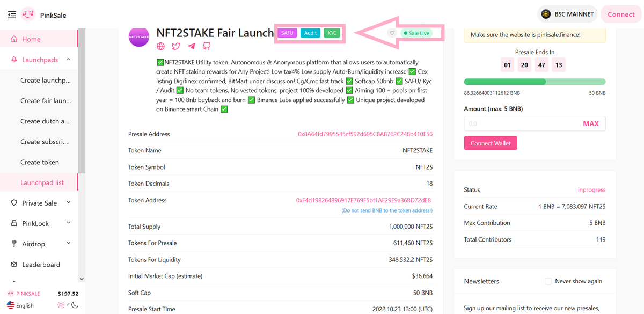This screenshot has width=644, height=314.
Task: Click the Connect Wallet button
Action: point(491,143)
